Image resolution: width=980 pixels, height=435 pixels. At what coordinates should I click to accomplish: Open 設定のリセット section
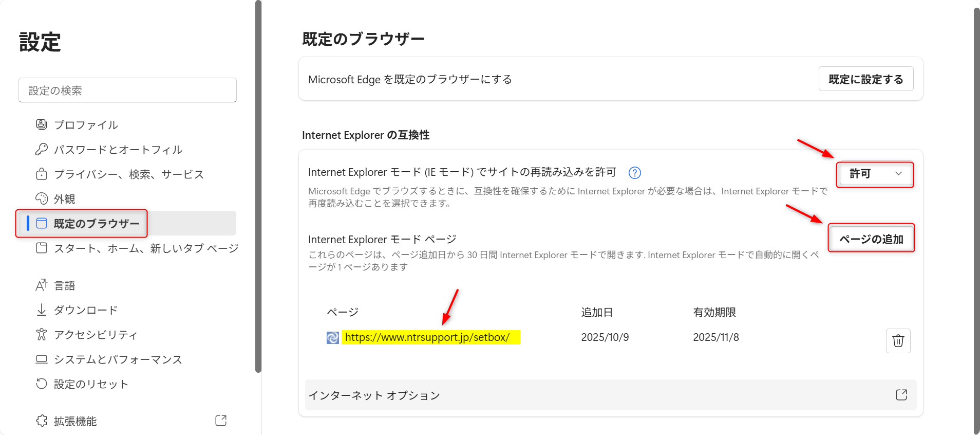pyautogui.click(x=91, y=384)
